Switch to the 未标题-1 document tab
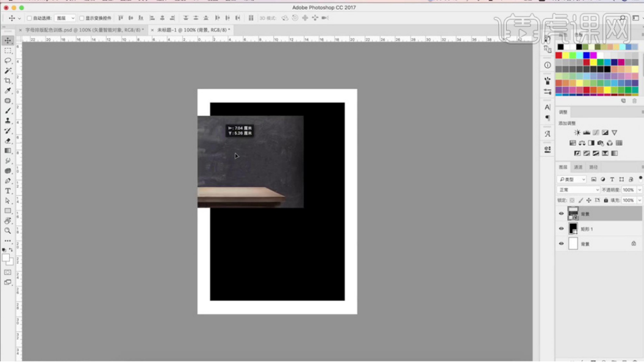The height and width of the screenshot is (362, 644). [x=193, y=30]
